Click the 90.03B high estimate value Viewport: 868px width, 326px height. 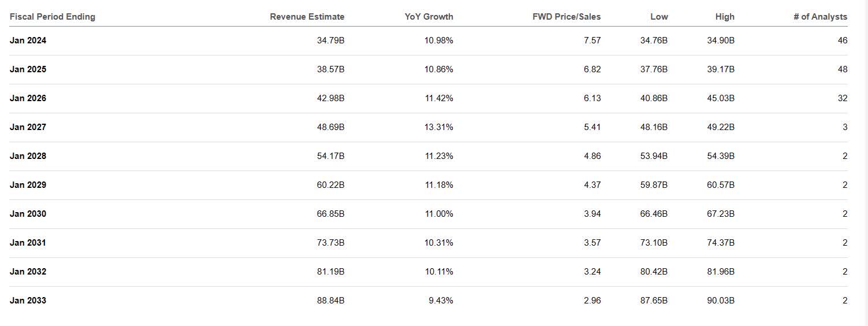pyautogui.click(x=720, y=301)
